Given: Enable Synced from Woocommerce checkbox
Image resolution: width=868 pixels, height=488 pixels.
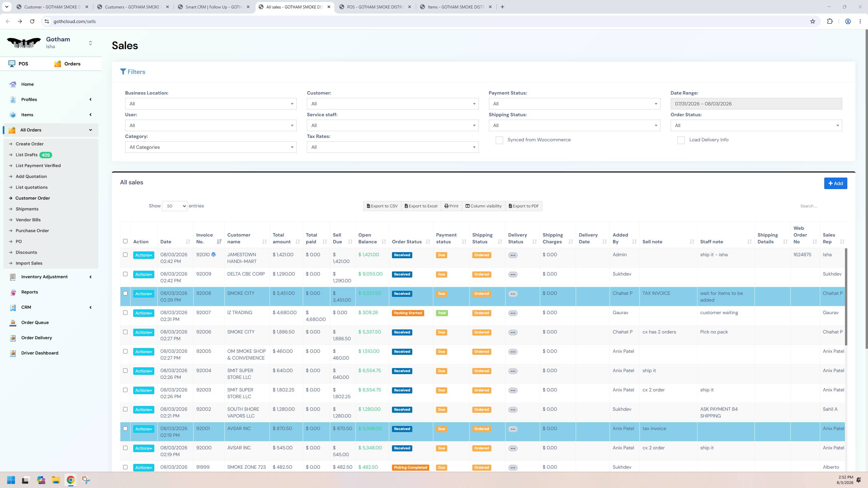Looking at the screenshot, I should [499, 140].
